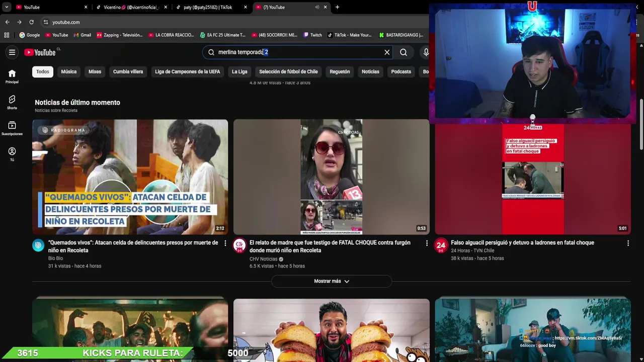Expand news with Mostrar más
644x362 pixels.
332,281
